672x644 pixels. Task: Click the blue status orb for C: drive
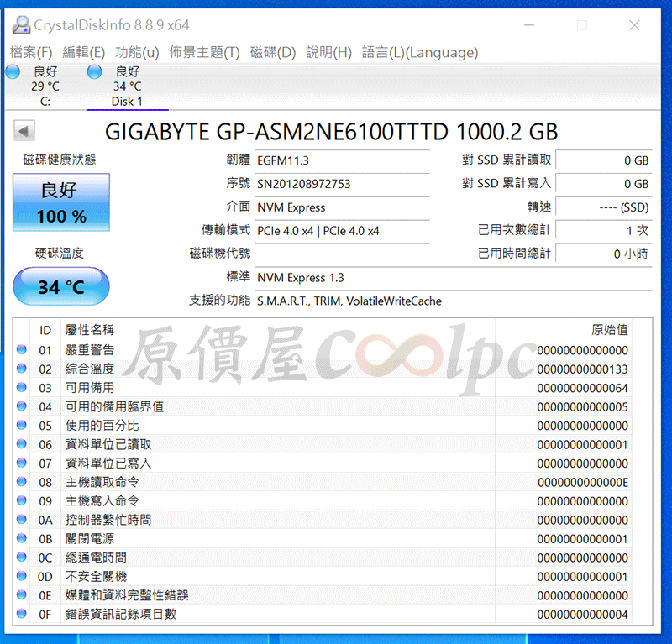(13, 71)
